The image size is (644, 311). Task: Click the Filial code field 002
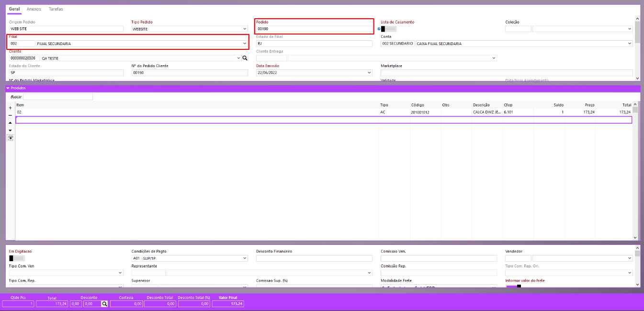tap(22, 44)
